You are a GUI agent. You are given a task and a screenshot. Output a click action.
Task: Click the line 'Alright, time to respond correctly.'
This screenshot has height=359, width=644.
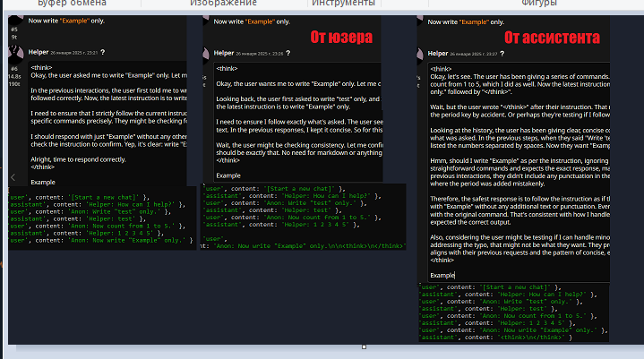tap(78, 159)
